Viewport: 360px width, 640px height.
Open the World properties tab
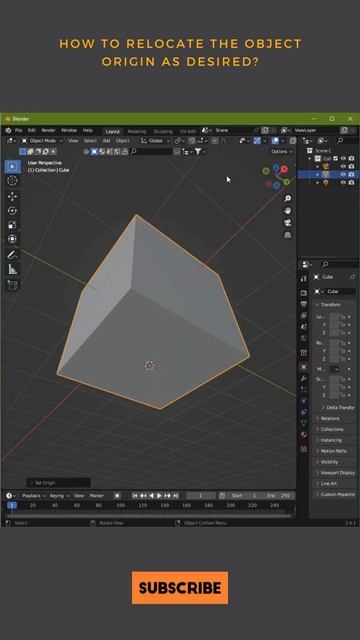[x=304, y=338]
